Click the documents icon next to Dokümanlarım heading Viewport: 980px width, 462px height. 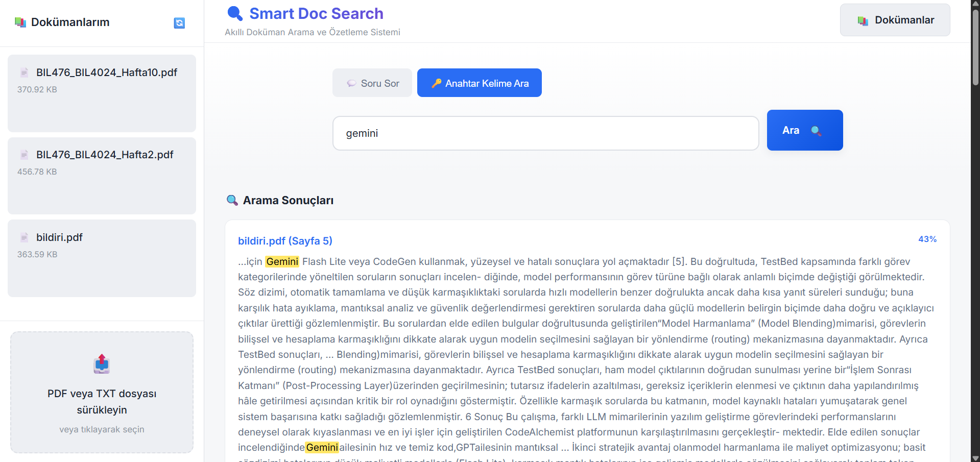[x=20, y=22]
